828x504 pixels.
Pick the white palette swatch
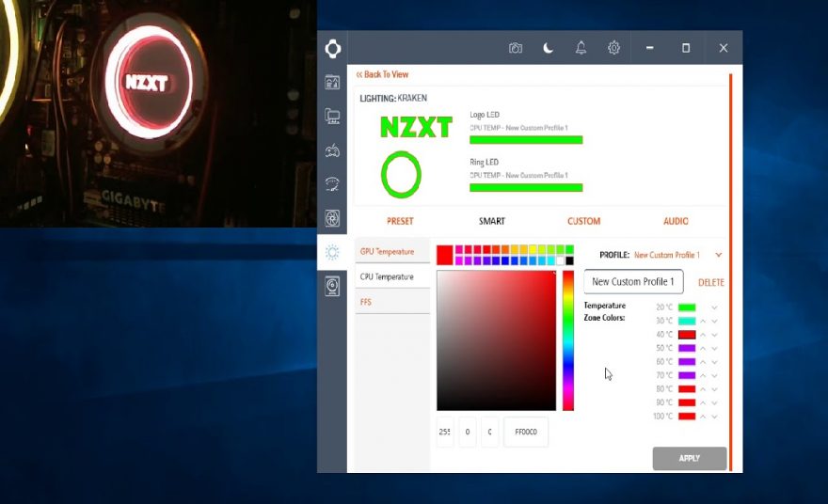pos(560,260)
